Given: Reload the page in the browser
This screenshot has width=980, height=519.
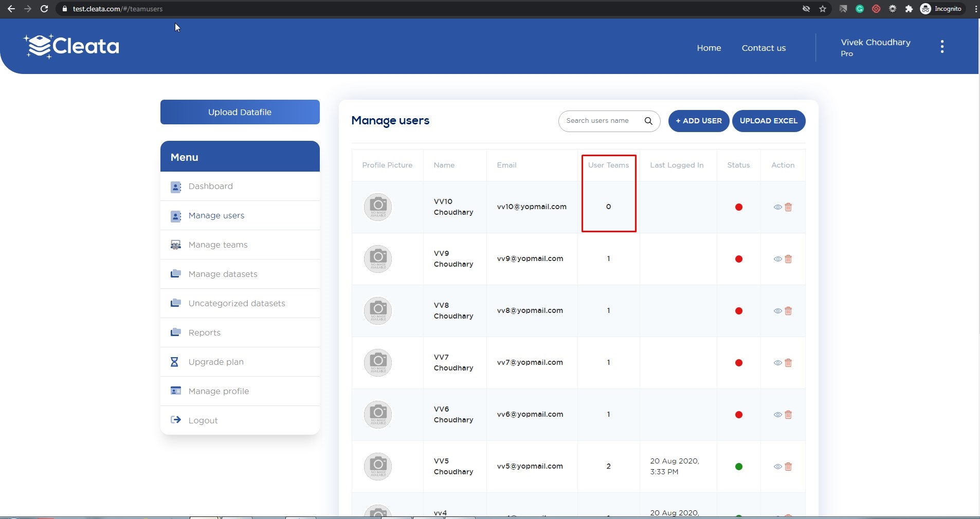Looking at the screenshot, I should 44,9.
